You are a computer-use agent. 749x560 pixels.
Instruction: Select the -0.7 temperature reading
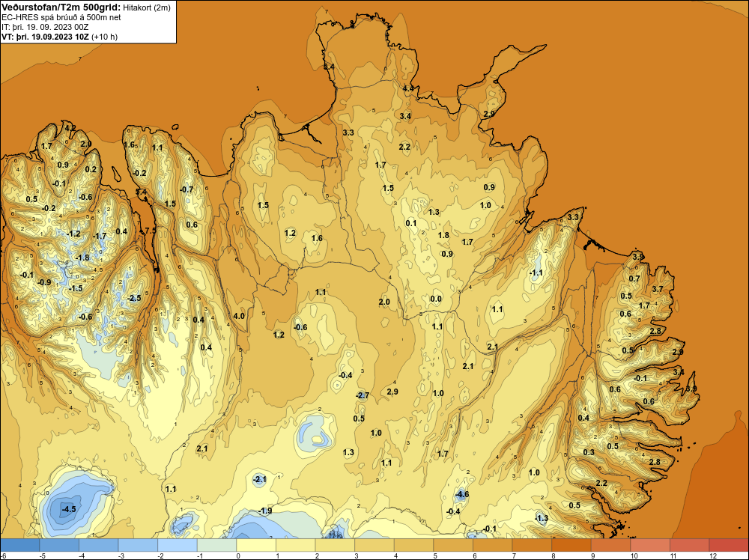(x=187, y=189)
